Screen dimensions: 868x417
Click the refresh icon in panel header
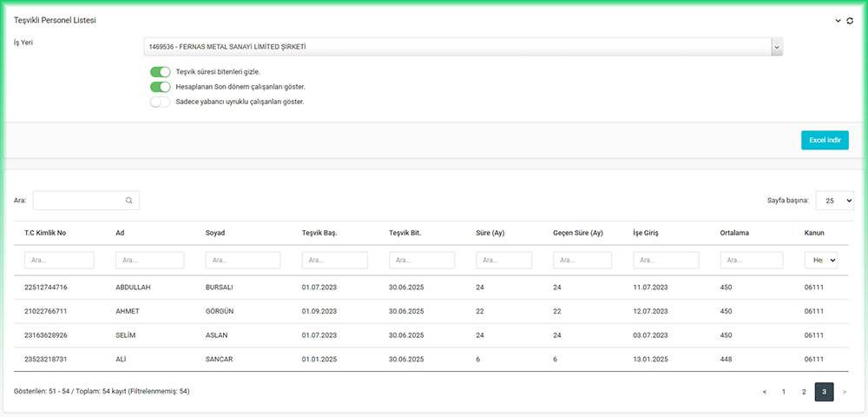tap(850, 20)
